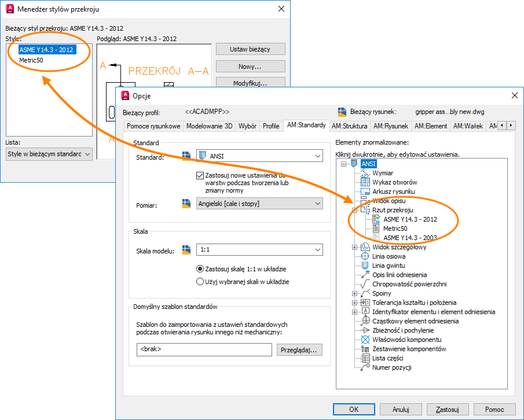The image size is (524, 420).
Task: Click Modyfikuj... in style manager
Action: click(x=251, y=82)
